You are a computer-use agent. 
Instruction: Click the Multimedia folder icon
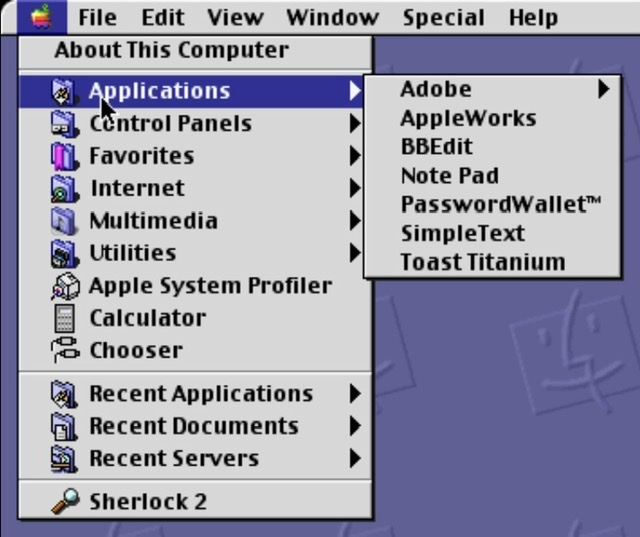click(x=64, y=221)
